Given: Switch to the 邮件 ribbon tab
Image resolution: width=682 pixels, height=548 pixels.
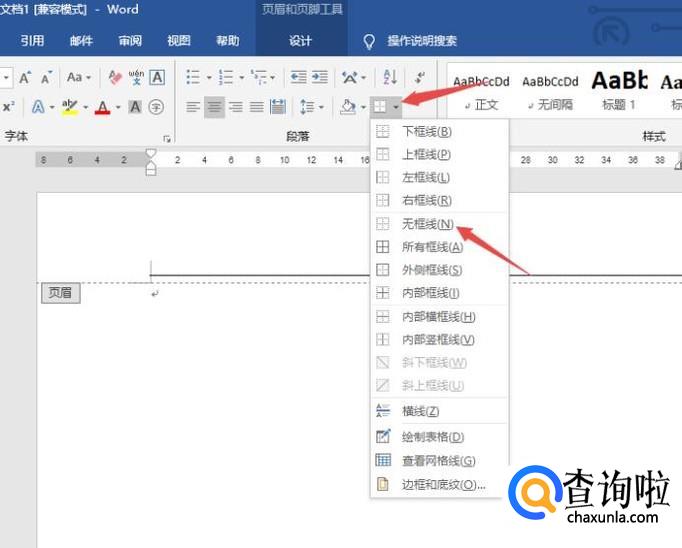Looking at the screenshot, I should pyautogui.click(x=81, y=41).
